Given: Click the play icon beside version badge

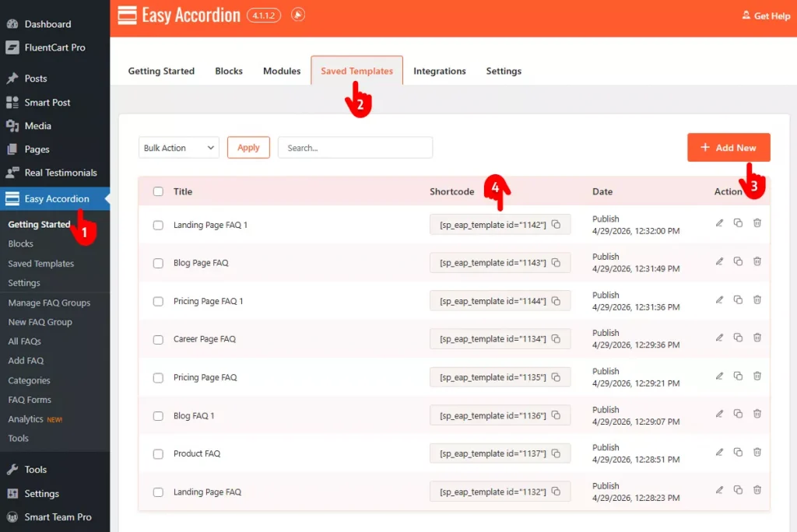Looking at the screenshot, I should point(298,15).
